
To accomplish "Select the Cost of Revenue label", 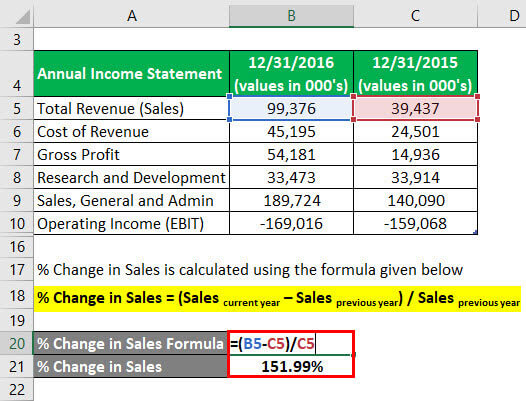I will tap(132, 132).
